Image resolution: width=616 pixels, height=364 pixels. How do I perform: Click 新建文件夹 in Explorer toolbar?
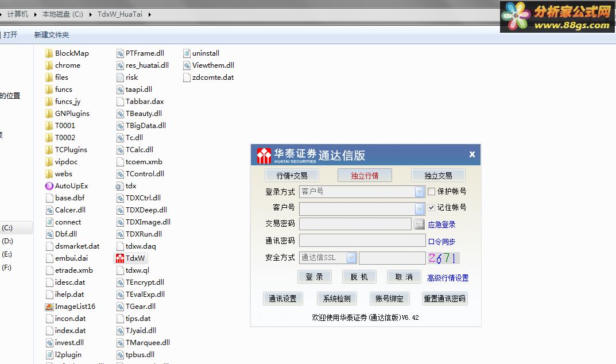coord(52,34)
